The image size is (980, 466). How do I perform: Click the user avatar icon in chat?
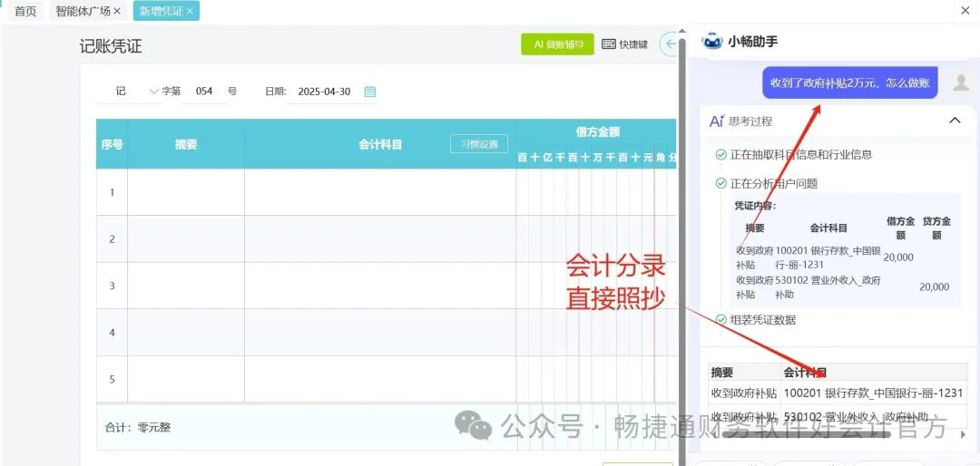961,83
